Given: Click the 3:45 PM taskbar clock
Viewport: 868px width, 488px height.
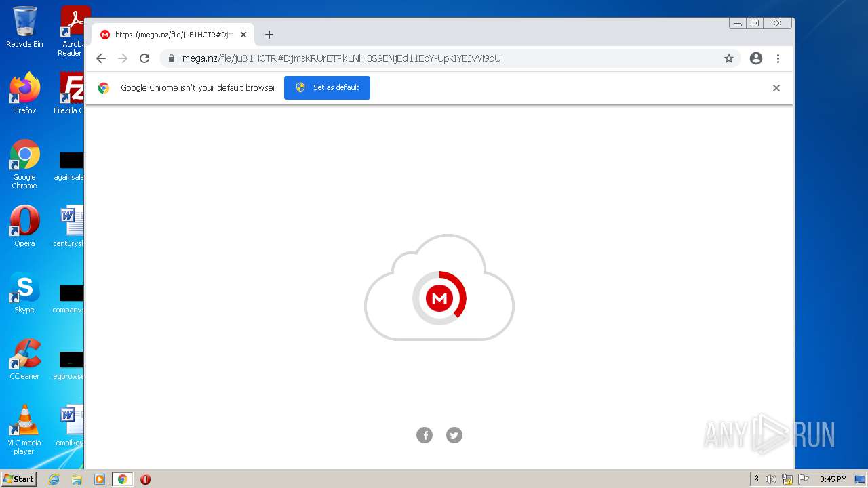Looking at the screenshot, I should pyautogui.click(x=833, y=479).
